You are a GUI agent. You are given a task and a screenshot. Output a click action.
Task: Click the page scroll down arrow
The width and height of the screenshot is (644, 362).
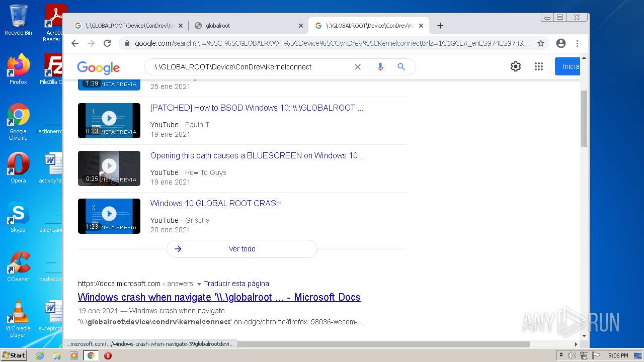(x=584, y=335)
